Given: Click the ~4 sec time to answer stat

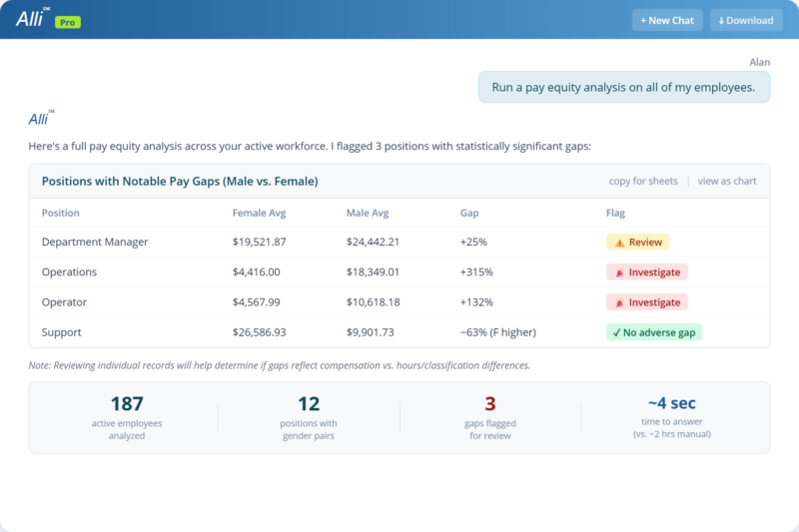Looking at the screenshot, I should tap(671, 416).
